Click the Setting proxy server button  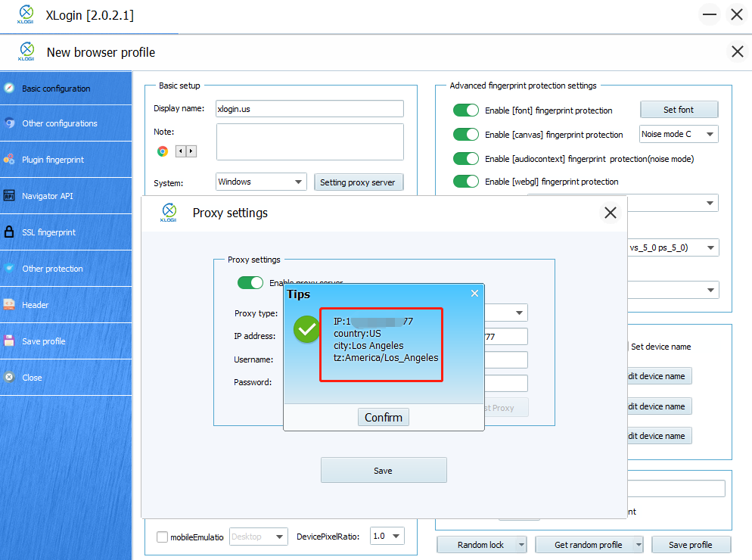359,182
